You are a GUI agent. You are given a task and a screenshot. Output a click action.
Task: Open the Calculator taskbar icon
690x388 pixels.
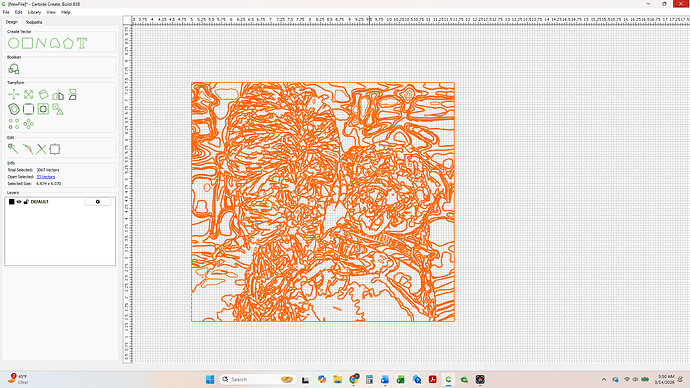(x=369, y=379)
